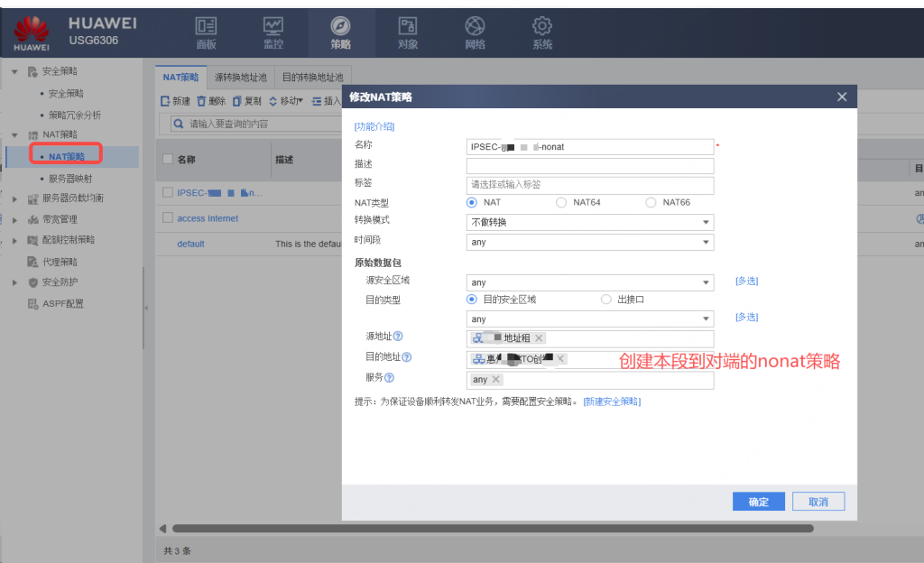Select 服务器映射 in the sidebar

[69, 179]
